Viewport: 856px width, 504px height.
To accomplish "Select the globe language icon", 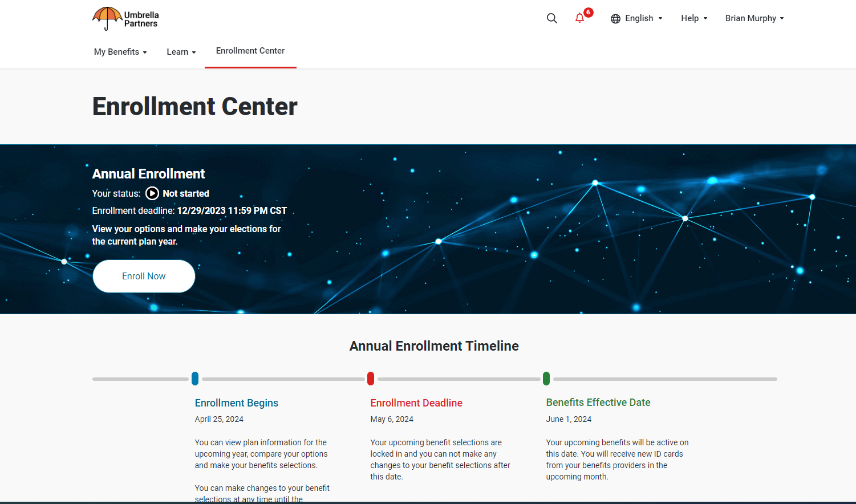I will (615, 18).
